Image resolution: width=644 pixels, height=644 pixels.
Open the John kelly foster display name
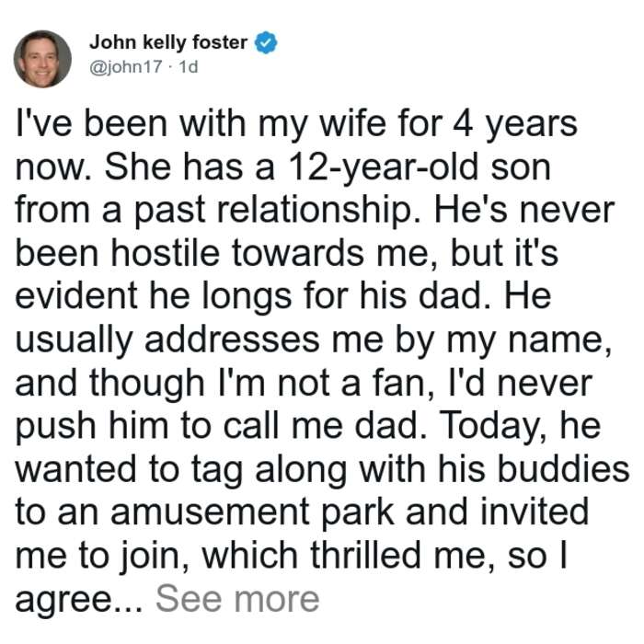[x=168, y=42]
